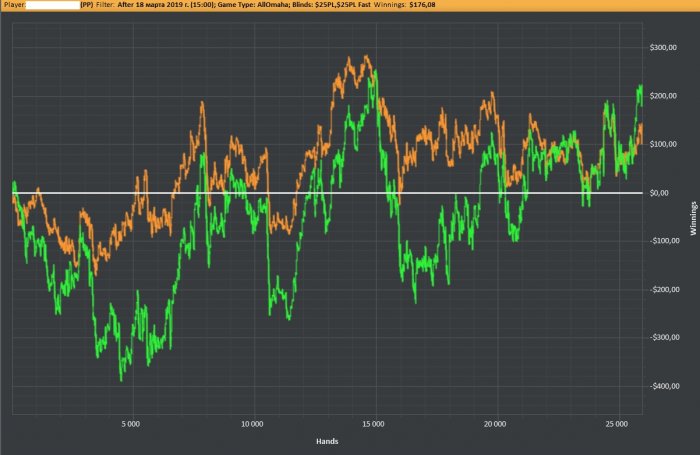
Task: Click the "25 000" hands axis label
Action: click(617, 424)
